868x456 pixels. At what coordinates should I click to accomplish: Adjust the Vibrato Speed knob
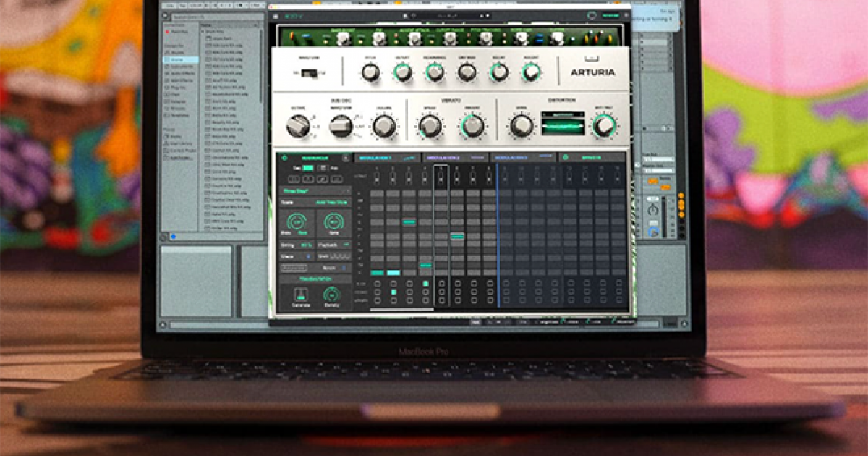430,127
